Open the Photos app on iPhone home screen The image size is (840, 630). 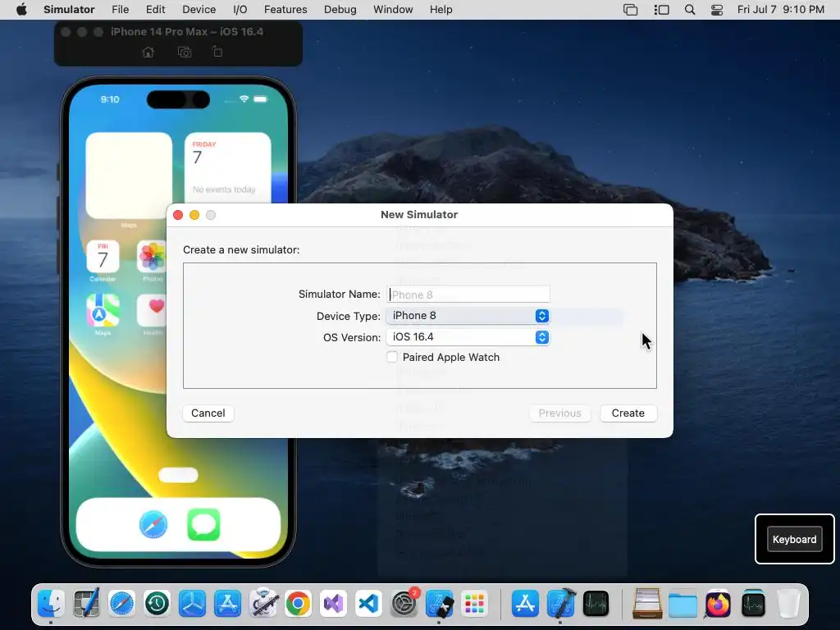click(152, 257)
